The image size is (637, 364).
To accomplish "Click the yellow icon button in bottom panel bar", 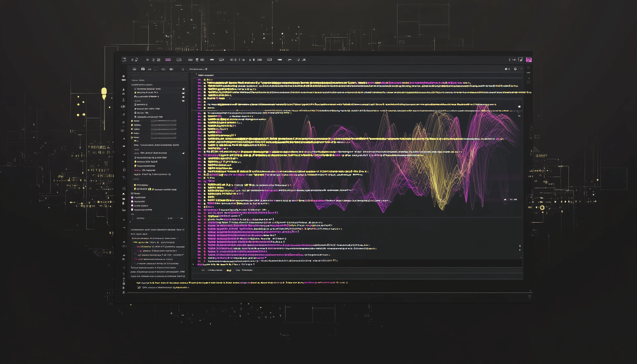I will 228,270.
